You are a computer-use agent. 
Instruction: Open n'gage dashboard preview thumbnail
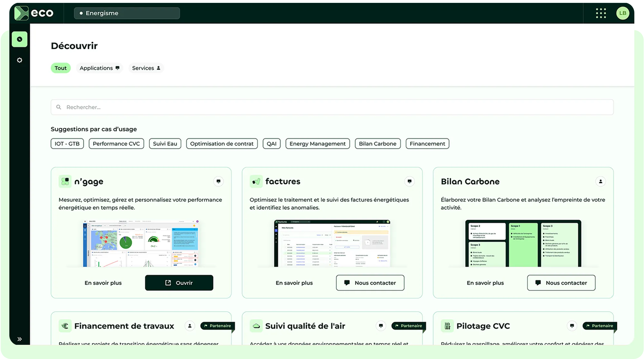point(141,243)
